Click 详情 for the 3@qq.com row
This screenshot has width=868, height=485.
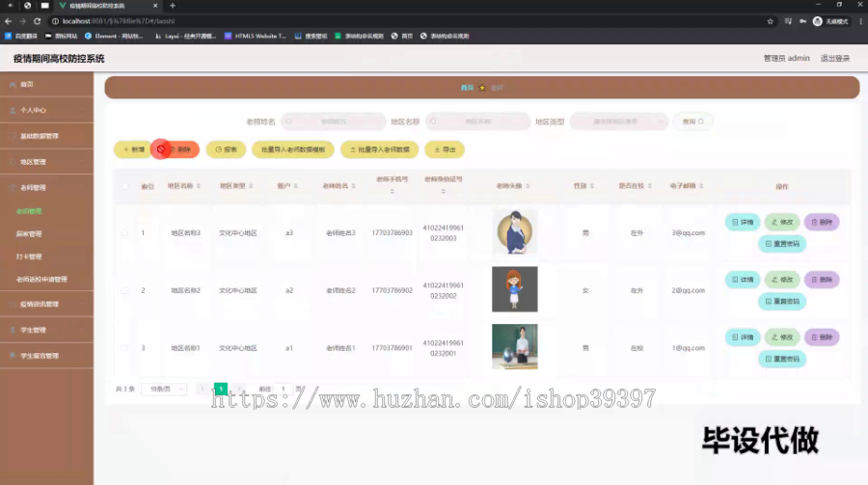click(743, 222)
